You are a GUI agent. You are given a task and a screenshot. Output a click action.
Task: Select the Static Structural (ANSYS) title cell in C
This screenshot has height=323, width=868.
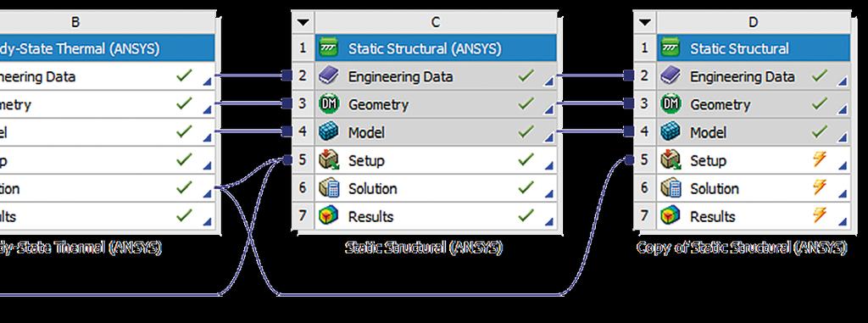click(436, 48)
